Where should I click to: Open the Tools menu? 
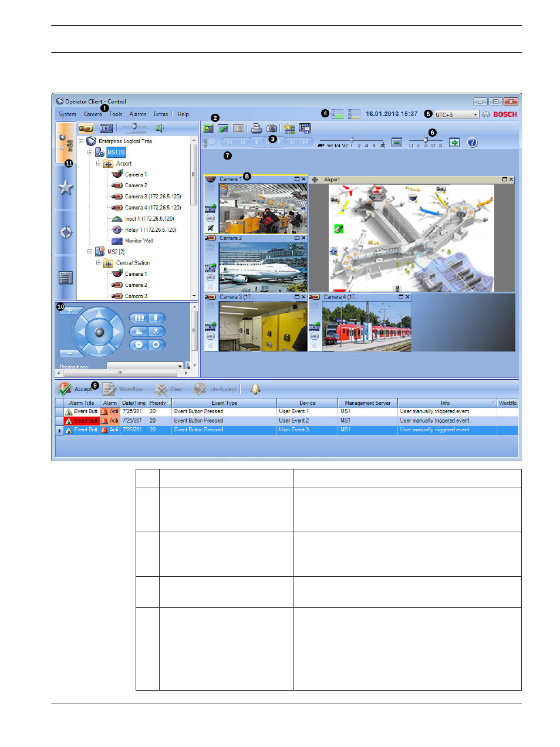116,114
